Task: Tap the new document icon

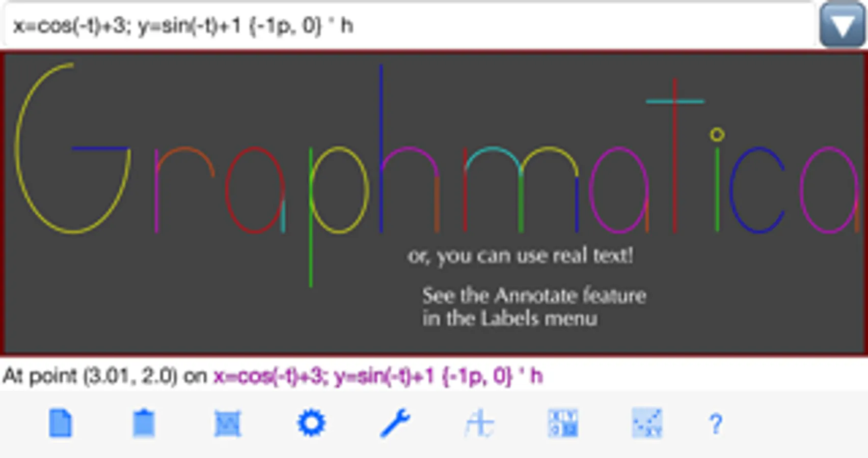Action: coord(61,423)
